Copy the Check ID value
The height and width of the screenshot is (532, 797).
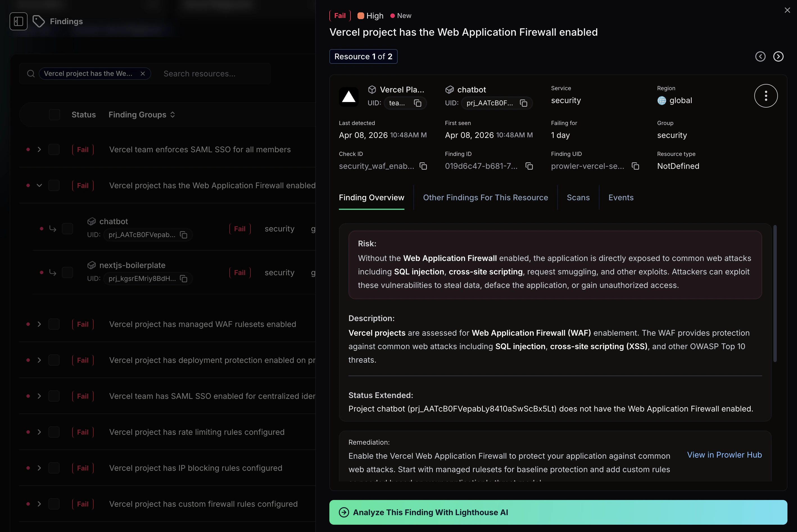[x=423, y=166]
